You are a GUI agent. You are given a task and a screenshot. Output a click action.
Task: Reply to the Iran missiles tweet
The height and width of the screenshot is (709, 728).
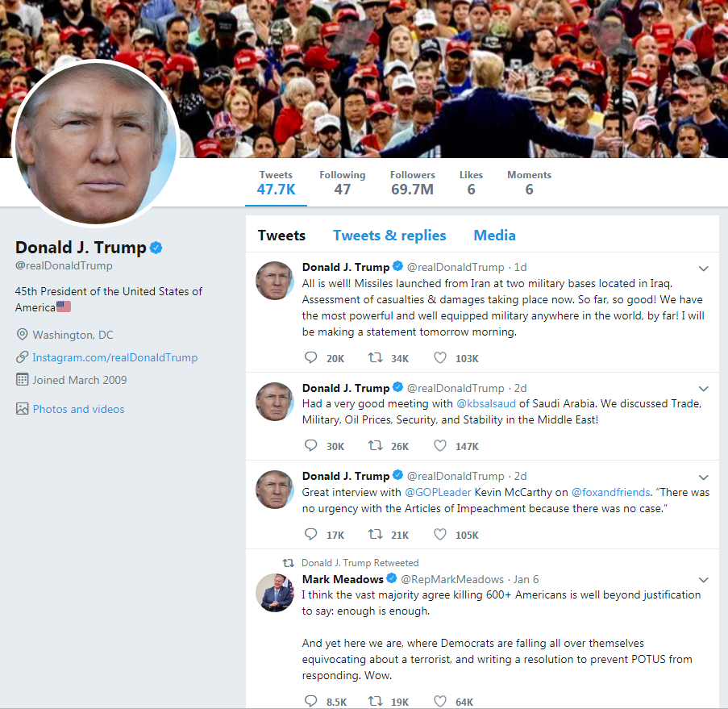click(310, 357)
